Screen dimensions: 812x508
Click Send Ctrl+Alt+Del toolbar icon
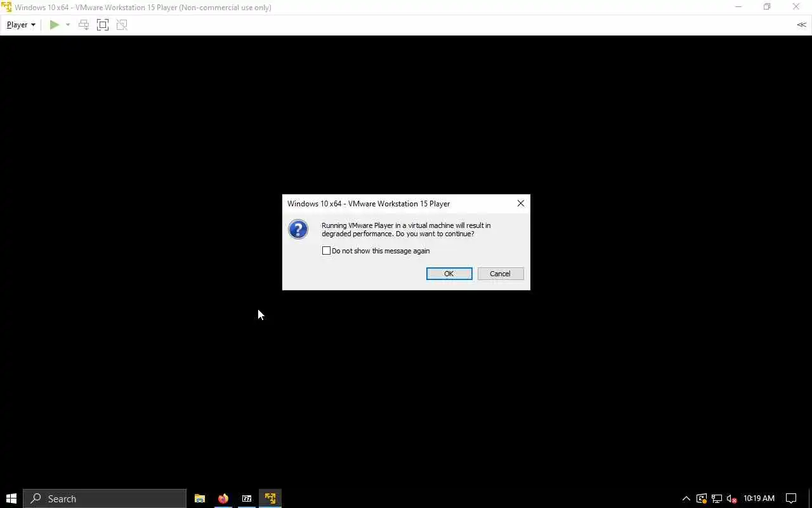click(84, 25)
